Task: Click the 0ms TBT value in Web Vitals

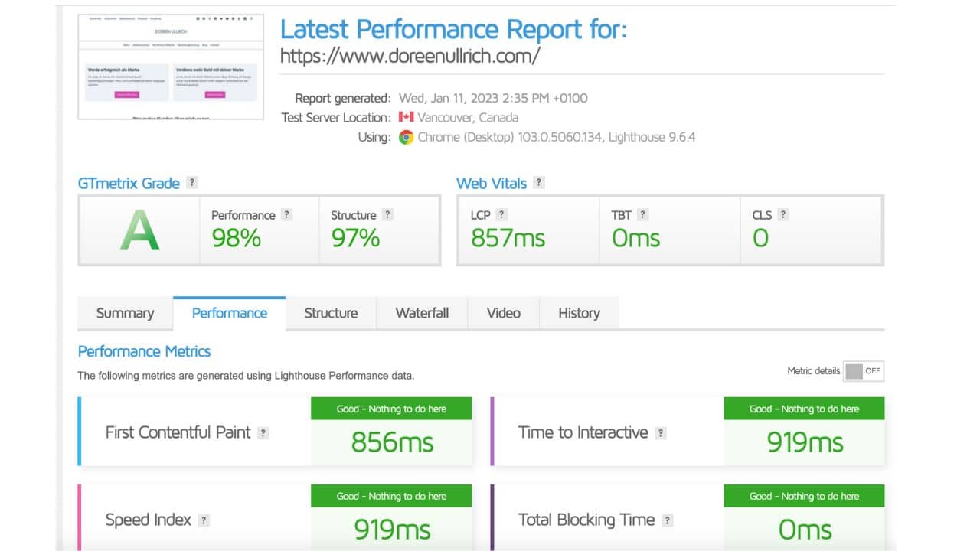Action: click(635, 238)
